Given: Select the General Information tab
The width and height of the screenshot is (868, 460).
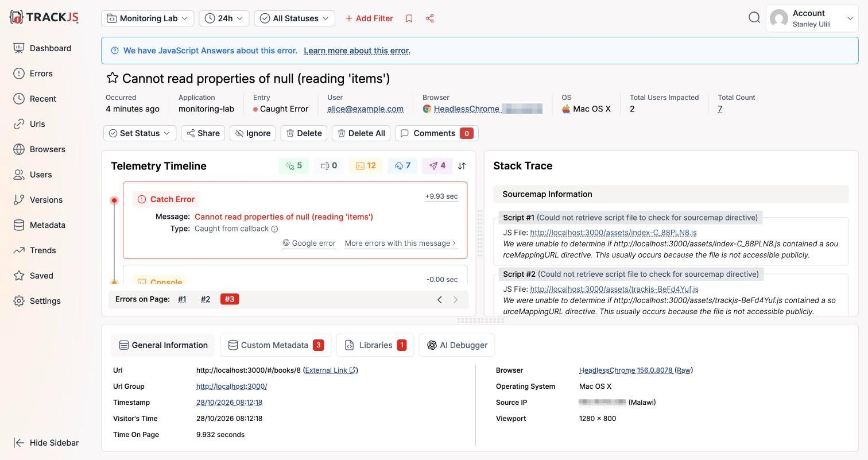Looking at the screenshot, I should click(x=163, y=345).
